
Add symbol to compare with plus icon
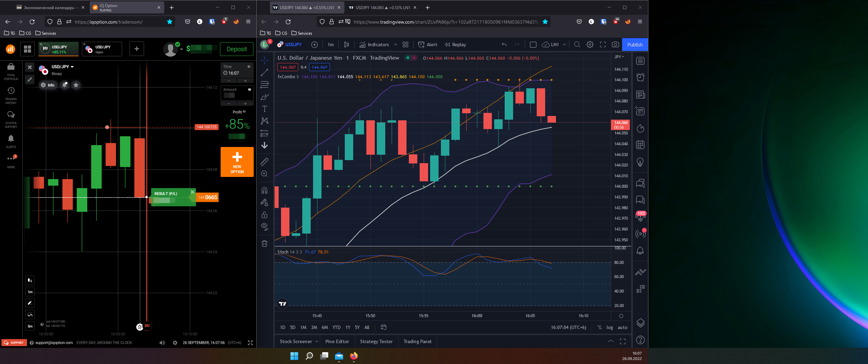click(314, 44)
